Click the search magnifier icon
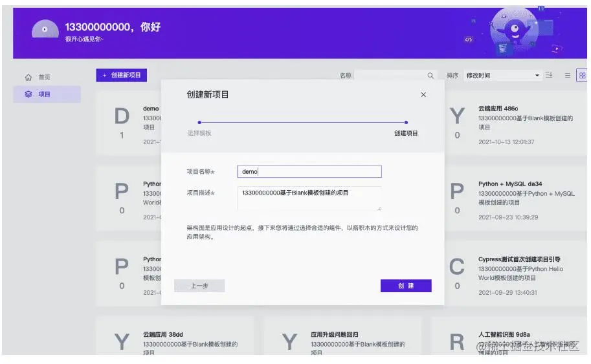 430,76
